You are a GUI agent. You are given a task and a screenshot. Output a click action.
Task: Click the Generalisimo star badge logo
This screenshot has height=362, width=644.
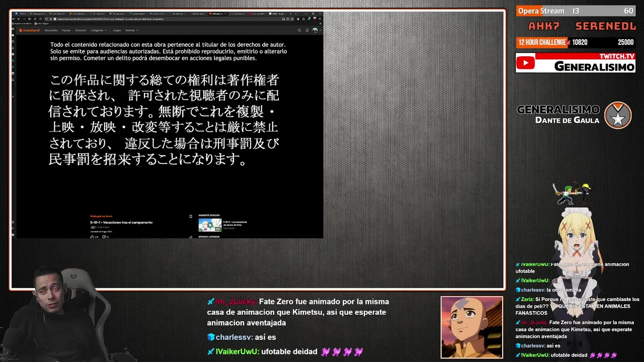(x=618, y=116)
